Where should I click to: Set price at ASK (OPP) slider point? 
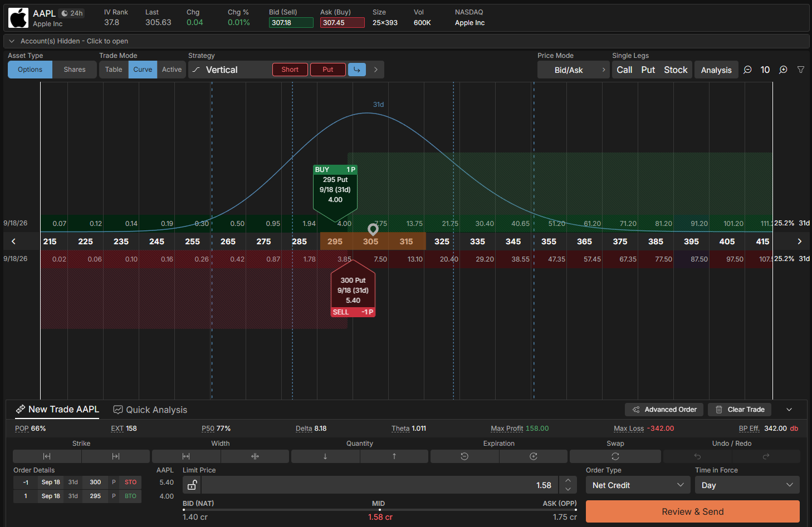tap(575, 509)
